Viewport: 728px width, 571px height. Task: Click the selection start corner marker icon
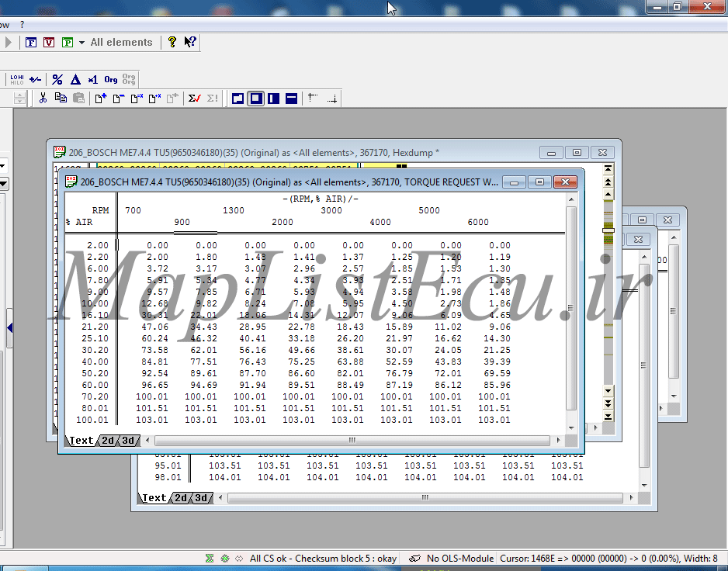coord(313,98)
